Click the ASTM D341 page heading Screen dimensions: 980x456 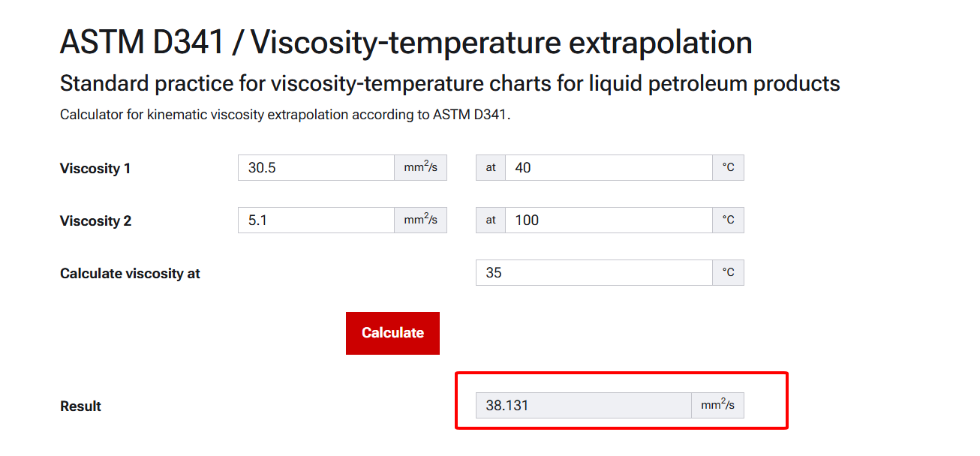[406, 43]
